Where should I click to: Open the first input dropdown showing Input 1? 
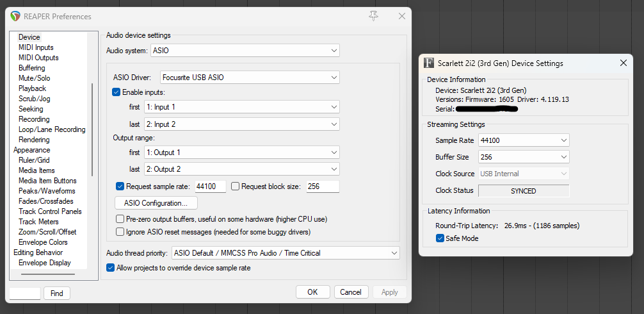click(242, 107)
